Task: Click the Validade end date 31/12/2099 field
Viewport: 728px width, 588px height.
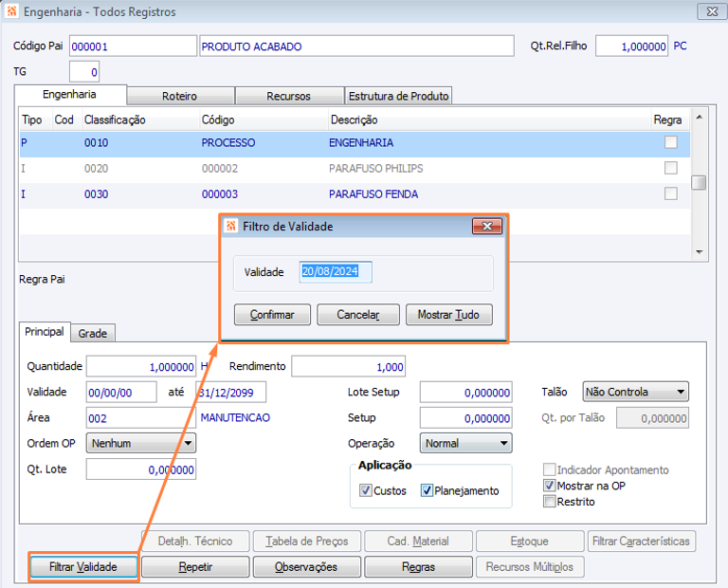Action: pos(230,392)
